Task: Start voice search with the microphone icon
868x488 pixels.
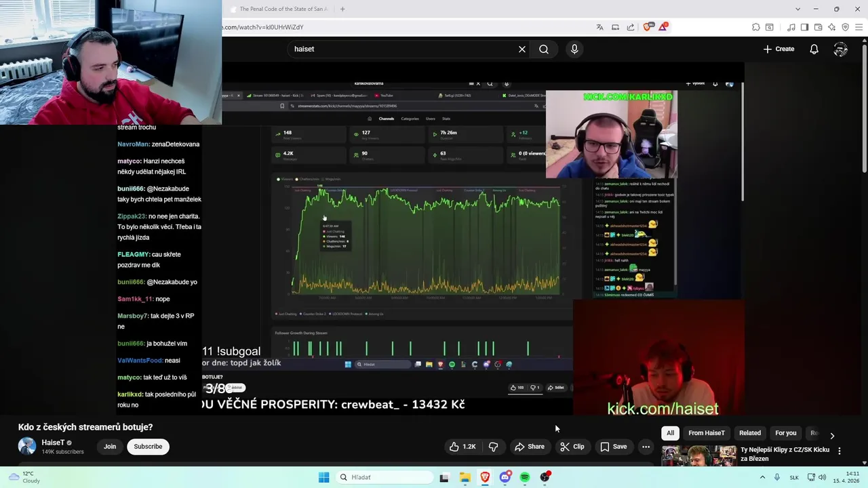Action: coord(574,49)
